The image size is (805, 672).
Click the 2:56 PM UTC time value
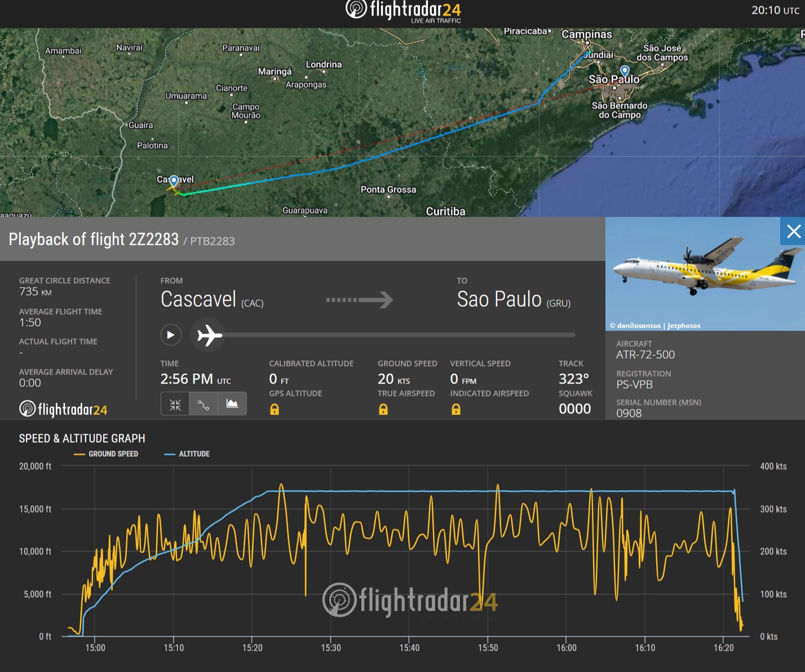pyautogui.click(x=196, y=379)
